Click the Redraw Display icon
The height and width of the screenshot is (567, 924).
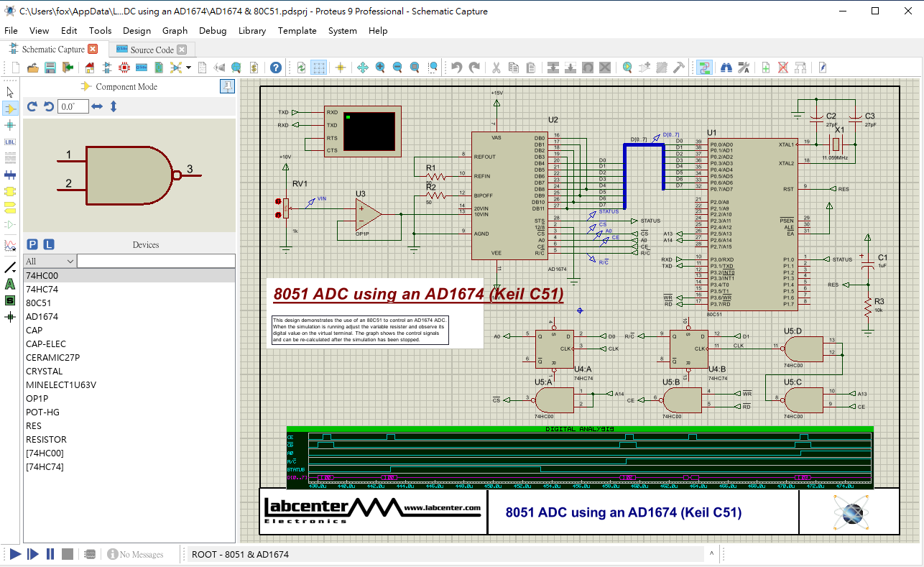(x=301, y=68)
